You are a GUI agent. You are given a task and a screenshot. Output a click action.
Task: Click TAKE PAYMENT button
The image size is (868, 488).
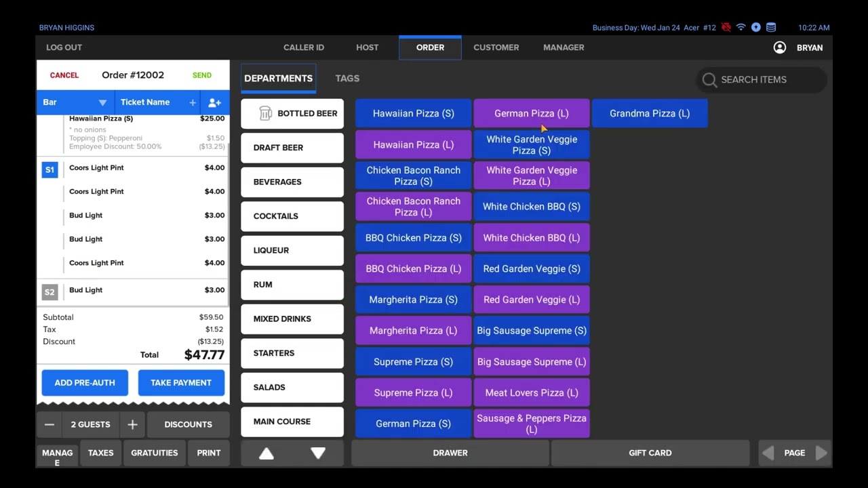click(x=181, y=383)
